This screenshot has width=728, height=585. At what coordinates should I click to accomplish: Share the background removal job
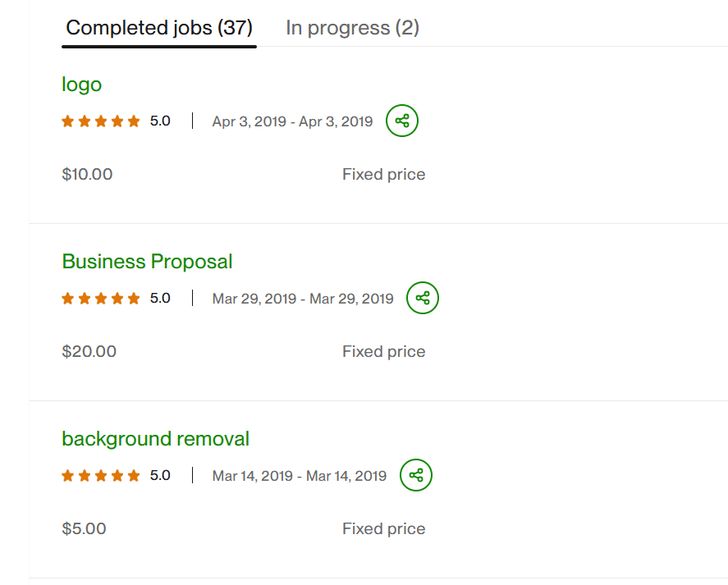click(416, 475)
